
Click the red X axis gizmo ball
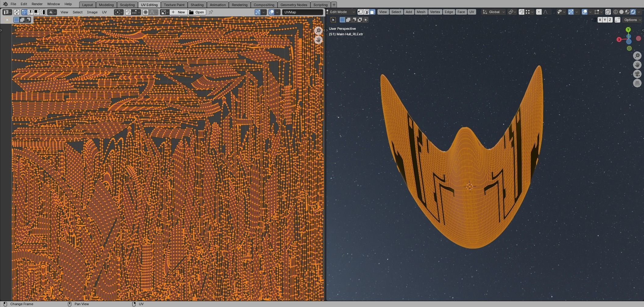(x=619, y=40)
